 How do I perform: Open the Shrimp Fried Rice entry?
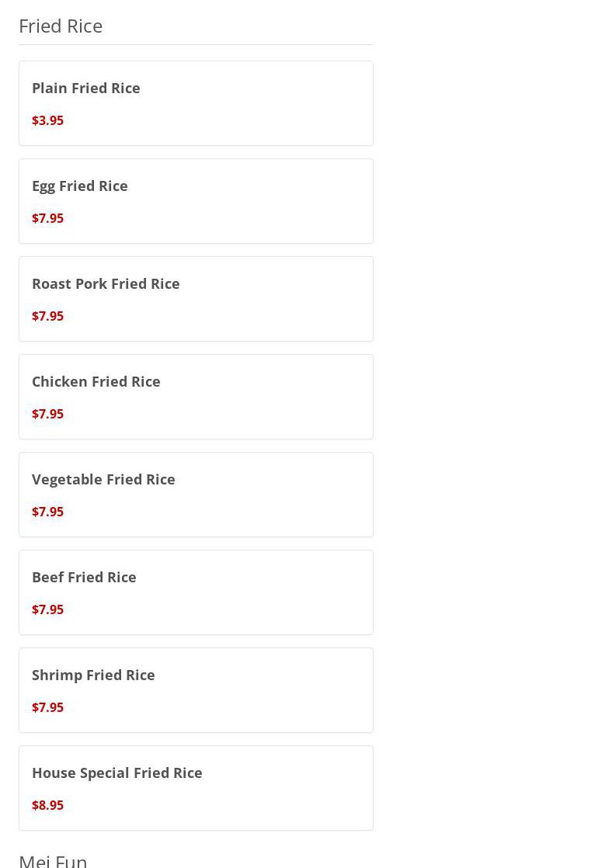(x=93, y=675)
